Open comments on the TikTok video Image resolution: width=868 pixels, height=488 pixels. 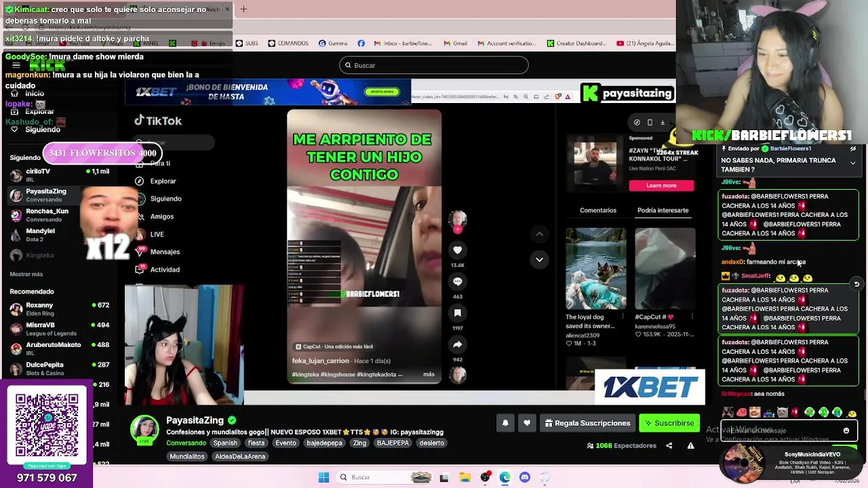click(x=458, y=281)
